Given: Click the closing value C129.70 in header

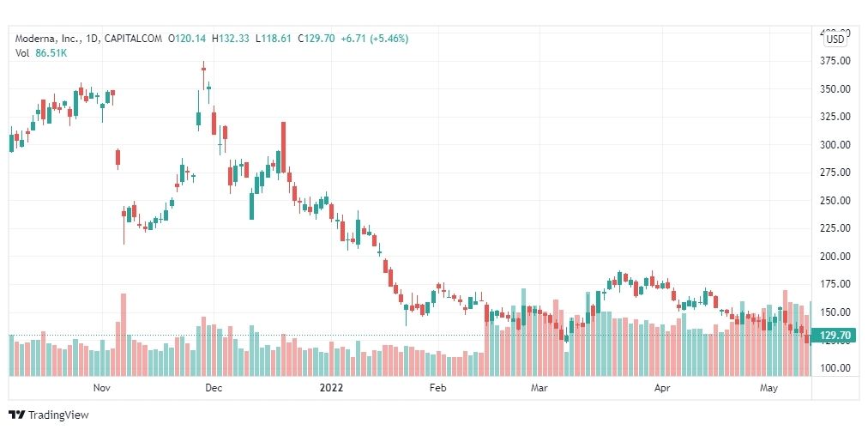Looking at the screenshot, I should [316, 39].
